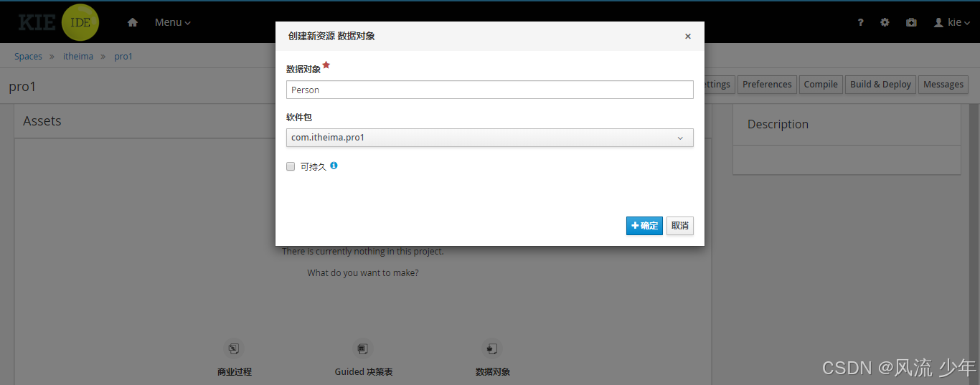Viewport: 980px width, 385px height.
Task: Click the briefcase icon in top bar
Action: [x=911, y=22]
